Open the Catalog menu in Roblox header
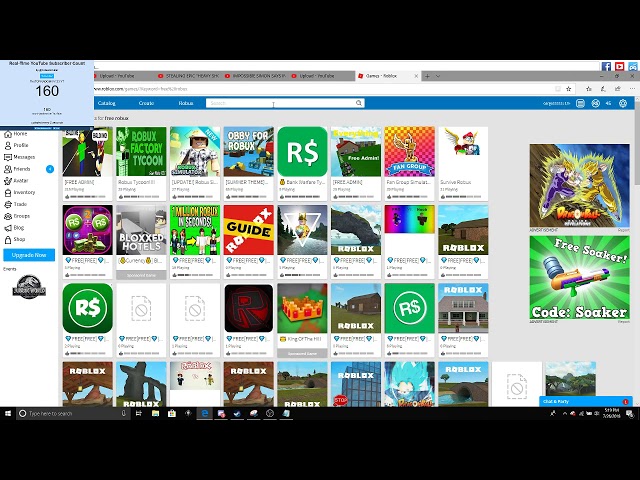The height and width of the screenshot is (480, 640). click(x=107, y=103)
